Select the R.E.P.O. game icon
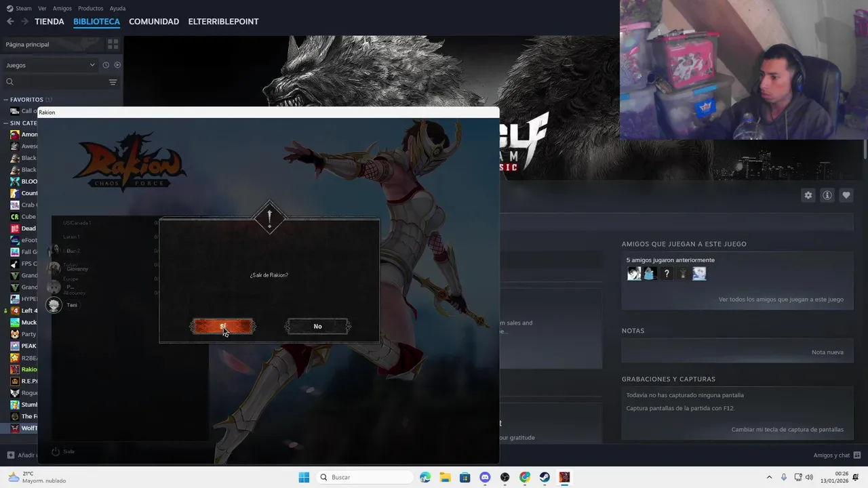Image resolution: width=868 pixels, height=488 pixels. click(x=15, y=381)
